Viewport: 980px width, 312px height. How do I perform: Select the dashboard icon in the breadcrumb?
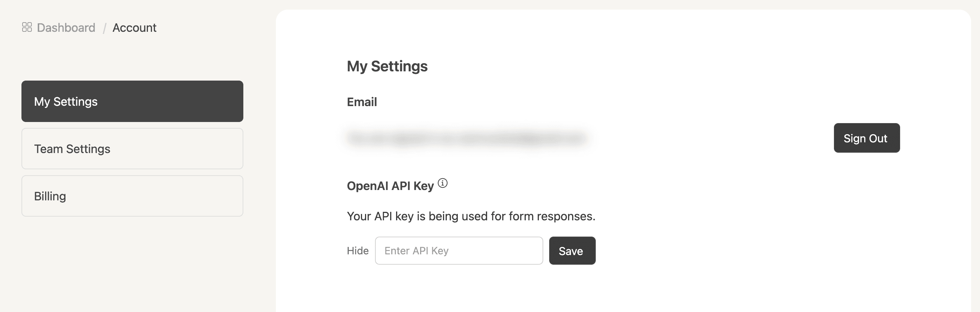27,27
